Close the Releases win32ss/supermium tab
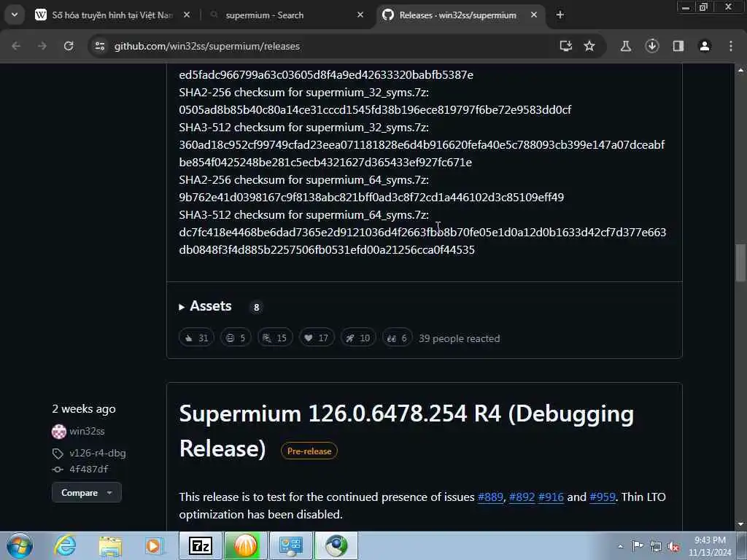The image size is (747, 560). click(x=534, y=15)
